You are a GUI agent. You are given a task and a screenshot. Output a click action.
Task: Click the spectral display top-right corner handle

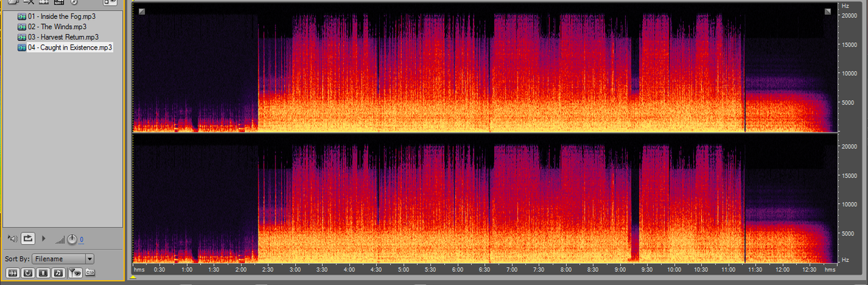pyautogui.click(x=828, y=12)
